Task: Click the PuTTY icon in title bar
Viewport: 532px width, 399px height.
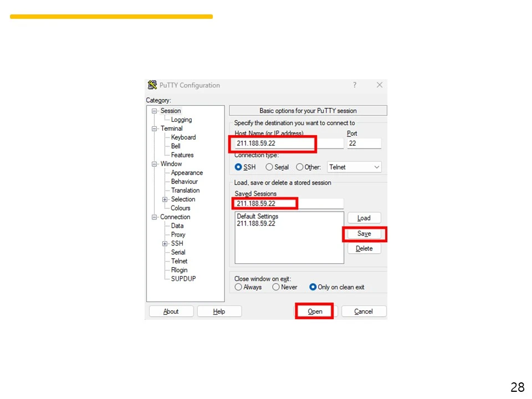Action: pos(152,85)
